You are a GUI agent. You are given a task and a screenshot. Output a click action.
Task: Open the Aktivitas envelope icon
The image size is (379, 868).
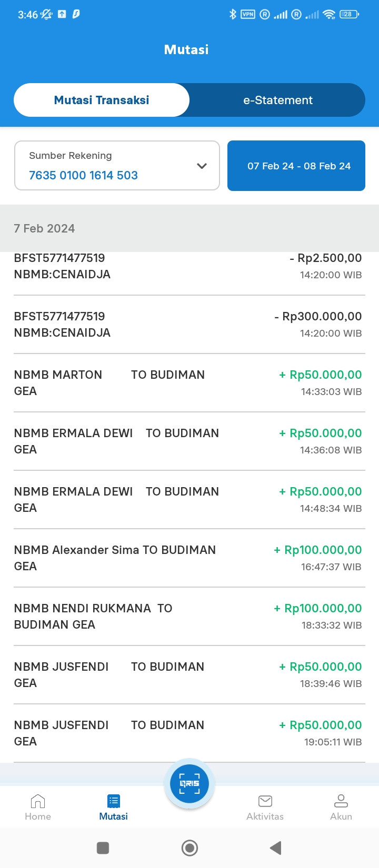(x=265, y=801)
